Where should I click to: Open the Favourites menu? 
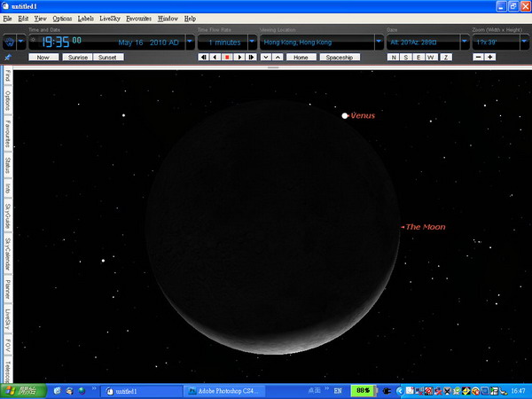(x=137, y=18)
